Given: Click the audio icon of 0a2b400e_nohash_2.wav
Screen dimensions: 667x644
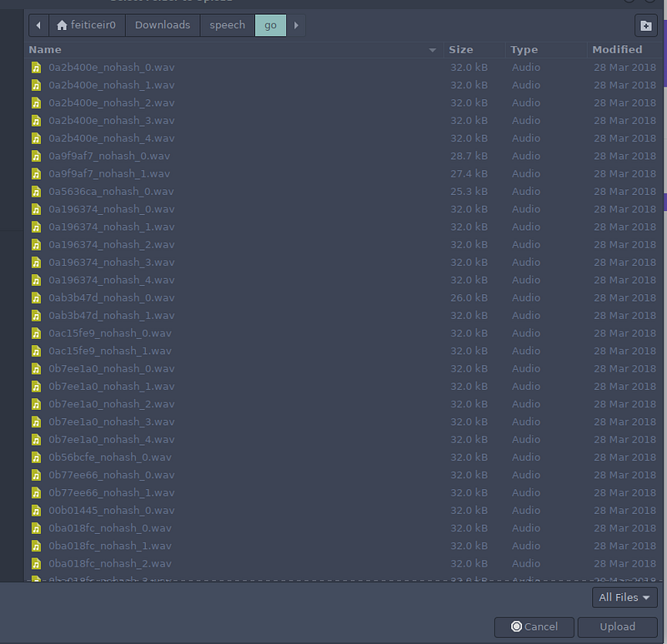Looking at the screenshot, I should coord(36,103).
